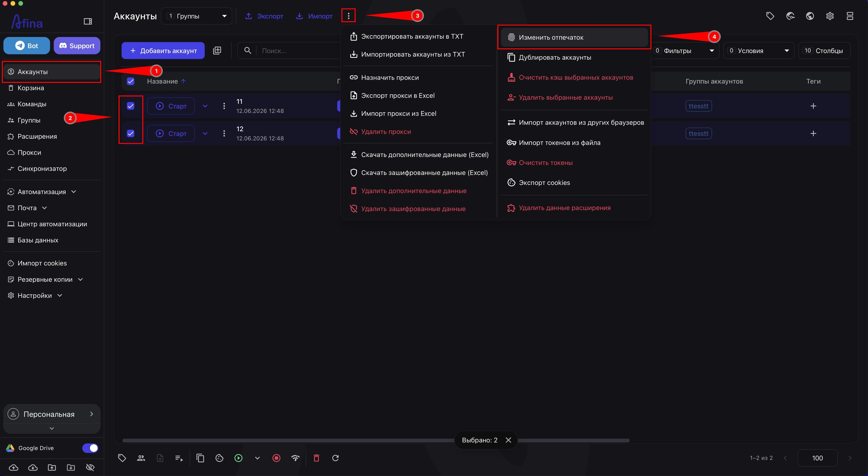868x476 pixels.
Task: Click the search magnifier icon
Action: coord(248,51)
